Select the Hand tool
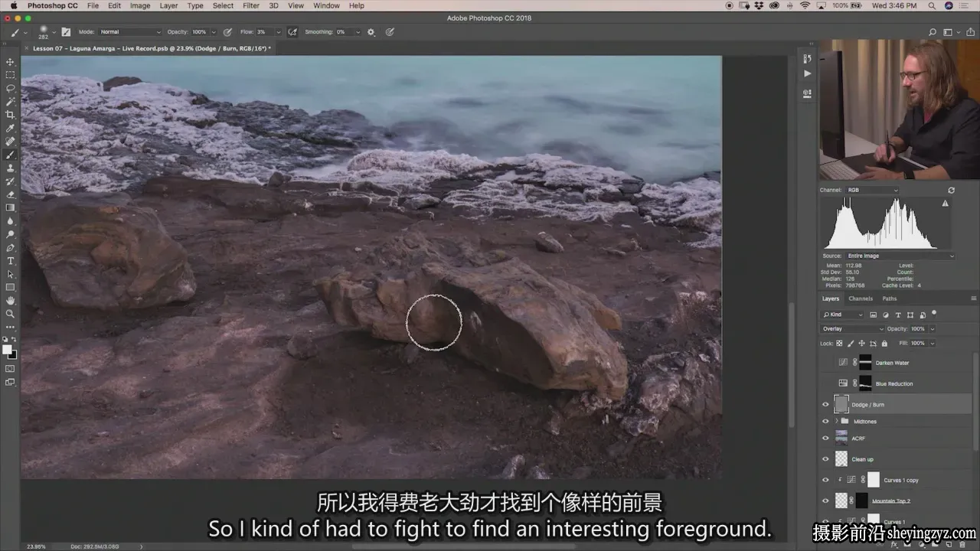 [10, 301]
